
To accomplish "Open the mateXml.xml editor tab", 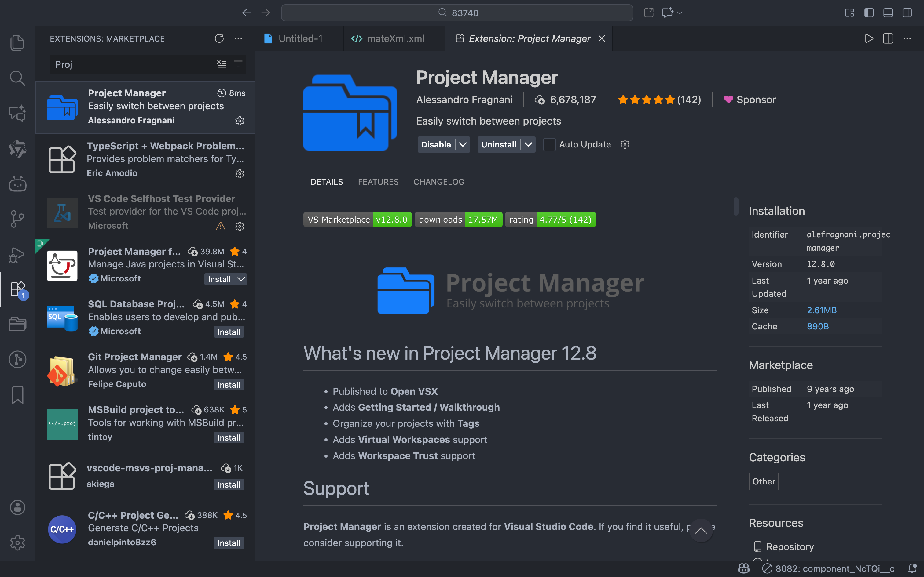I will [395, 38].
